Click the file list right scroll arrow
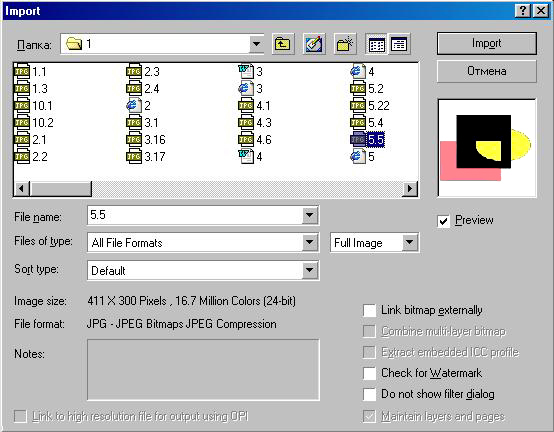 pos(410,189)
